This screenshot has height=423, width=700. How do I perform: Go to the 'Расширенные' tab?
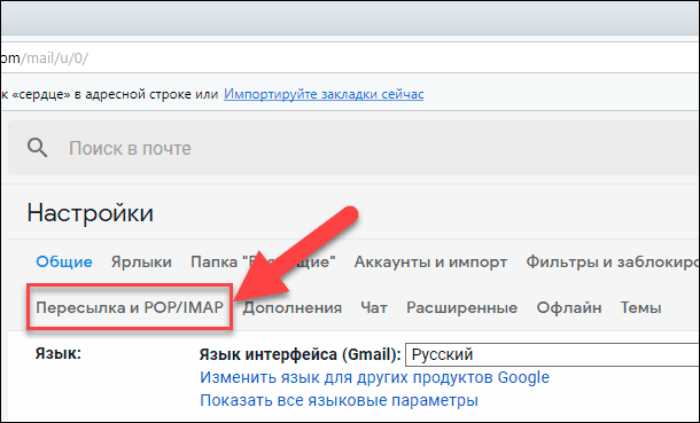(462, 308)
